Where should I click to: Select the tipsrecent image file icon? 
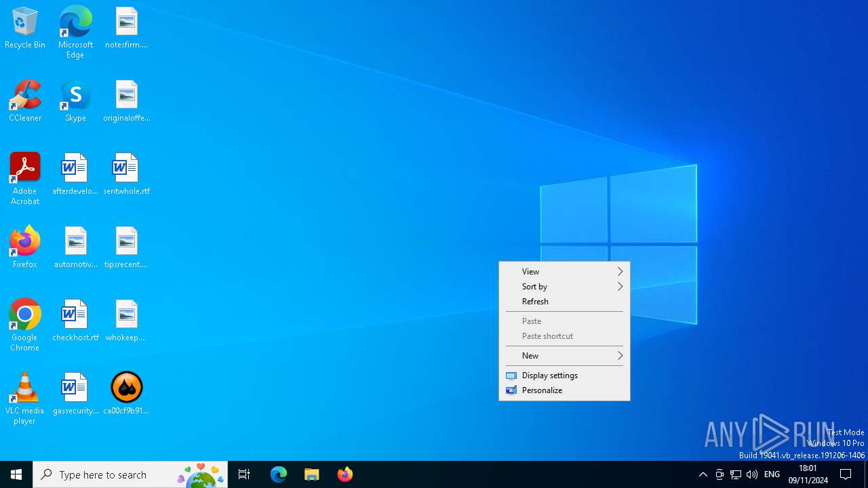tap(126, 247)
